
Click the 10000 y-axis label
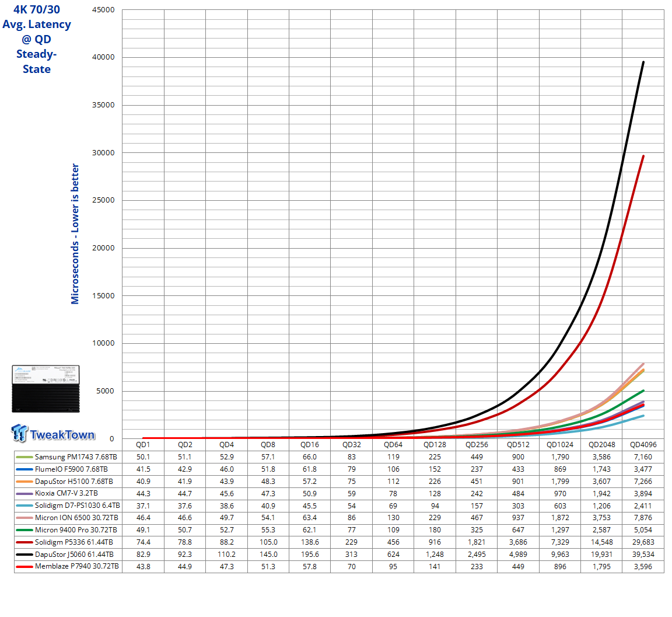pyautogui.click(x=103, y=343)
